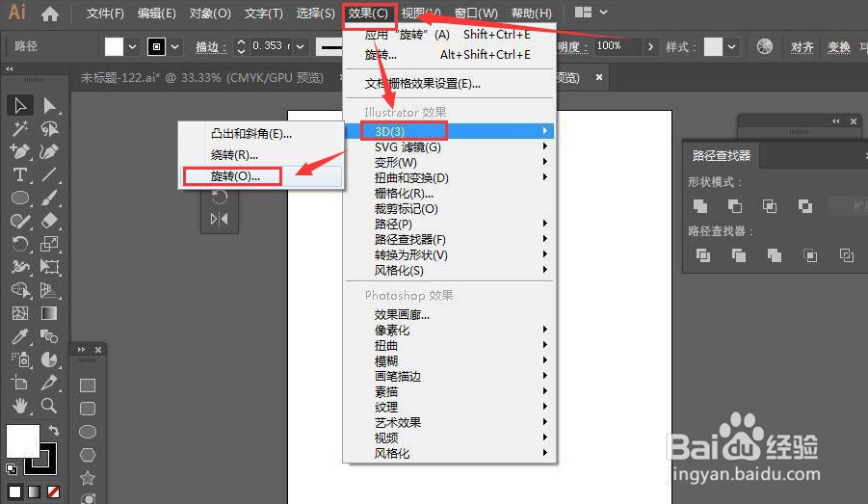Click Minus Front shape mode icon
This screenshot has width=868, height=504.
pyautogui.click(x=735, y=206)
